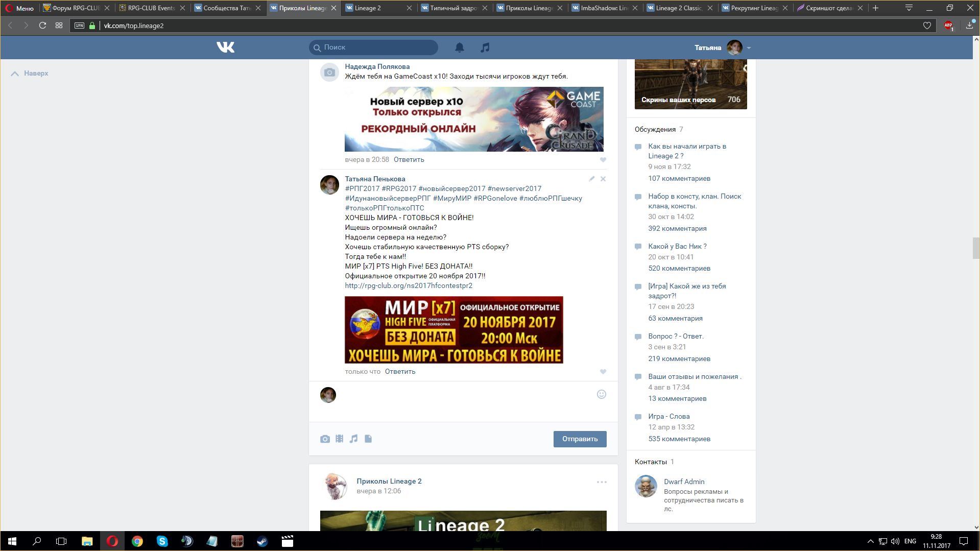Open Обсуждения section header
The height and width of the screenshot is (551, 980).
click(655, 130)
